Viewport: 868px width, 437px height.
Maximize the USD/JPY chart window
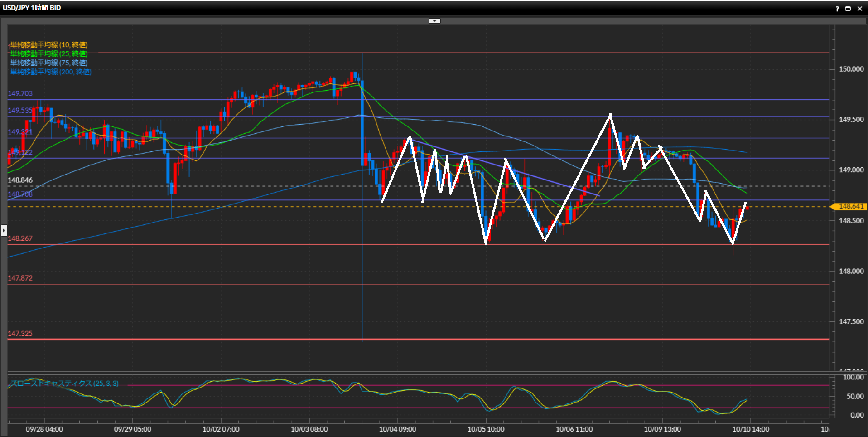point(848,9)
